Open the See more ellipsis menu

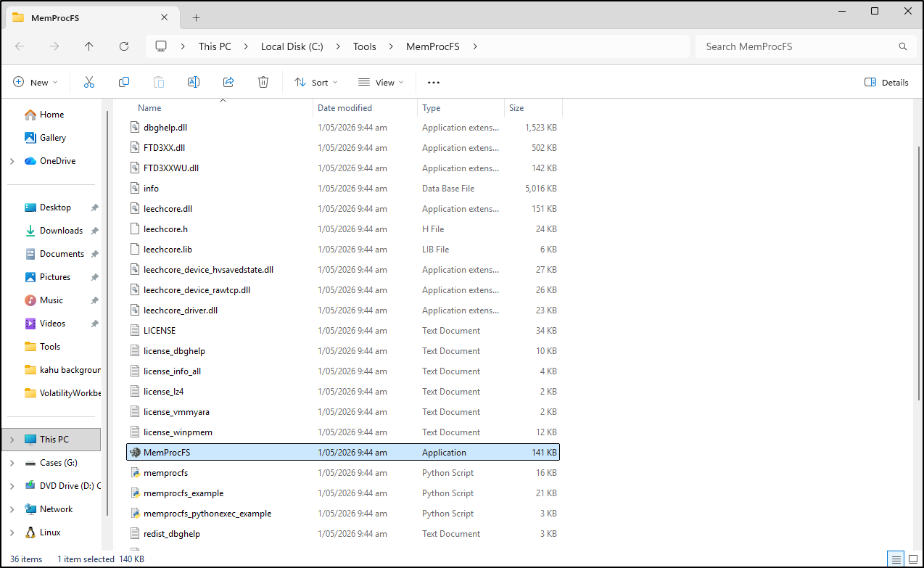click(434, 83)
